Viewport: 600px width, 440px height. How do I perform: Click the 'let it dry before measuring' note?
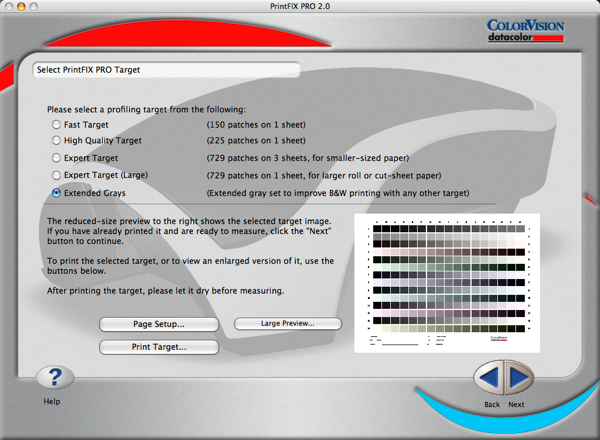click(x=165, y=291)
